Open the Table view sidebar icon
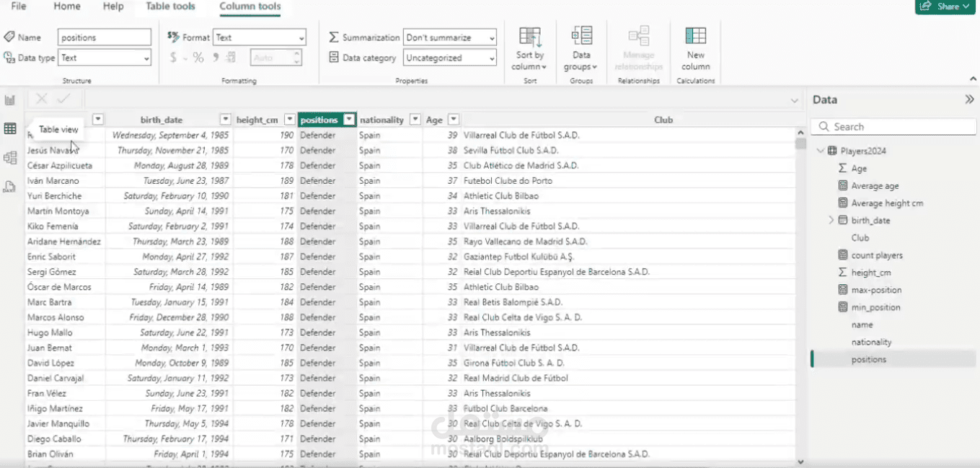 click(10, 129)
